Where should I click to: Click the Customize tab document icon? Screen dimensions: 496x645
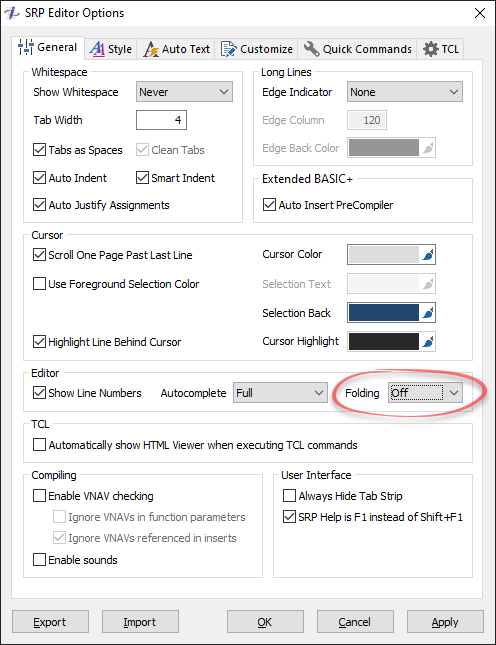click(228, 49)
